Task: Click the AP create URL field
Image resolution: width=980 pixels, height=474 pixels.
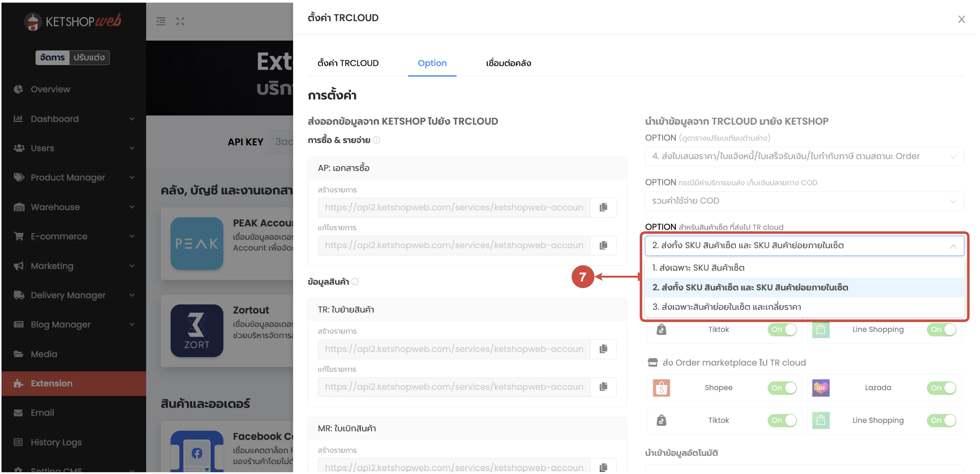Action: pyautogui.click(x=454, y=207)
